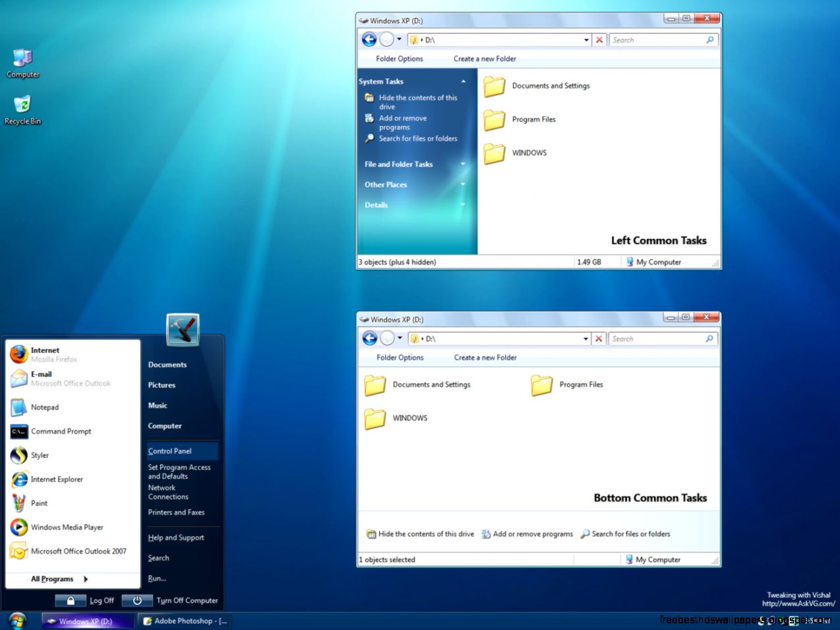Image resolution: width=840 pixels, height=630 pixels.
Task: Click Create a new Folder in bottom window
Action: coord(485,358)
